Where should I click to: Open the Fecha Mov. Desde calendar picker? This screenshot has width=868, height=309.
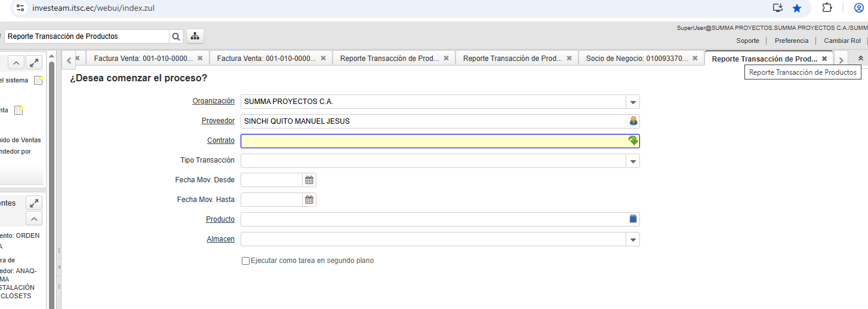309,180
